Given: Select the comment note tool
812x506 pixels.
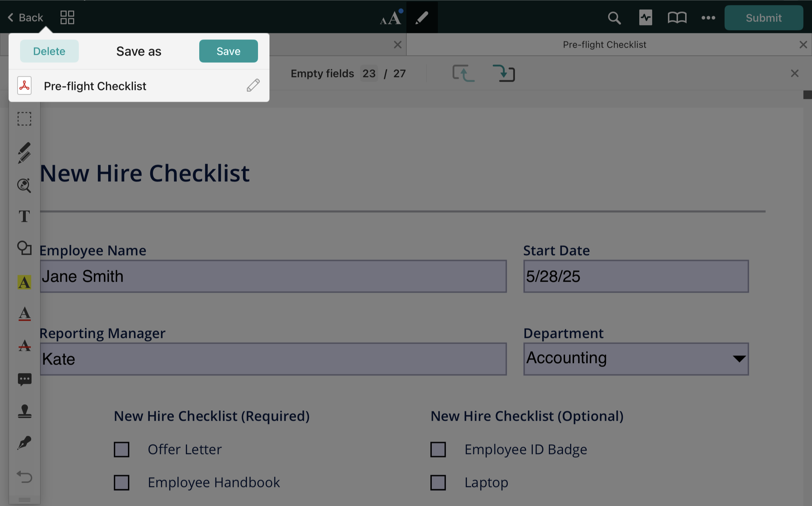Looking at the screenshot, I should pyautogui.click(x=24, y=379).
